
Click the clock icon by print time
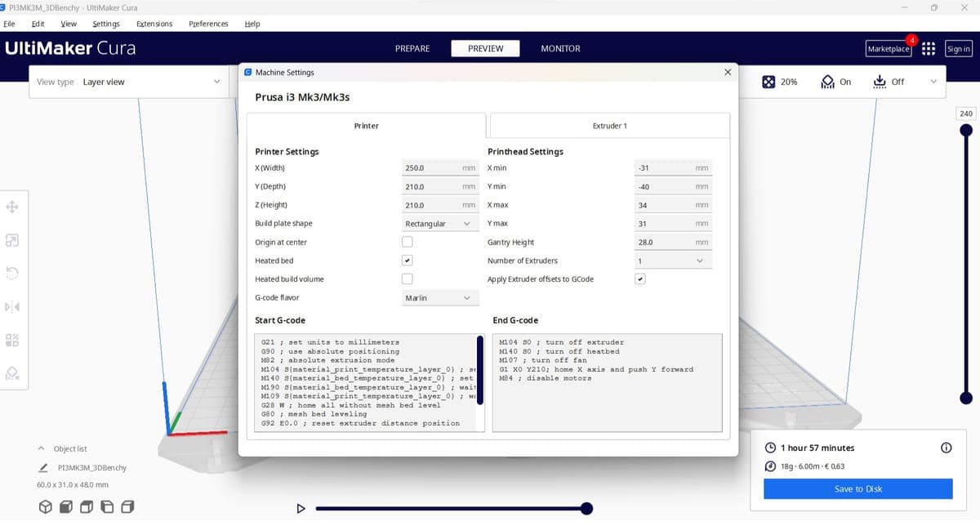(x=770, y=448)
